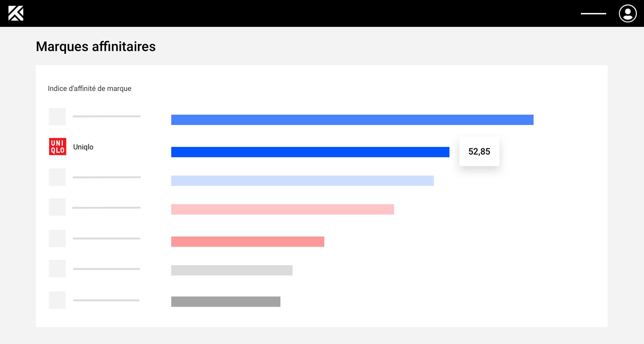Click the Marques affinitaires page title
Screen dimensions: 644x344
[96, 47]
